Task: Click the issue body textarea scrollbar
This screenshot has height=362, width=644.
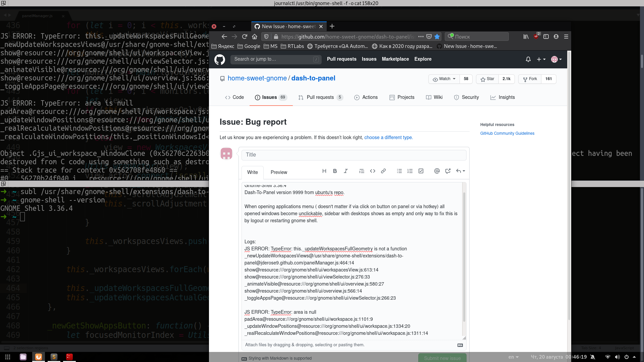Action: click(464, 257)
